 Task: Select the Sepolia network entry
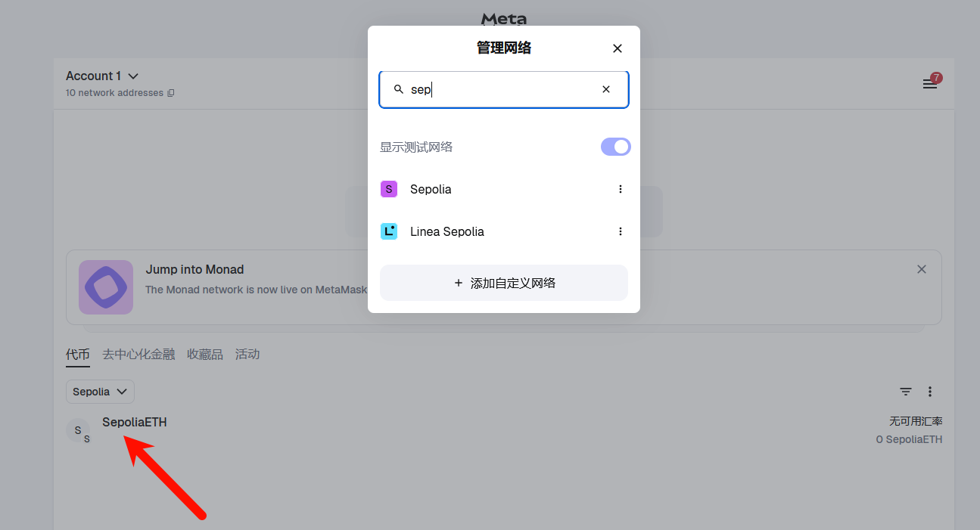click(x=431, y=189)
